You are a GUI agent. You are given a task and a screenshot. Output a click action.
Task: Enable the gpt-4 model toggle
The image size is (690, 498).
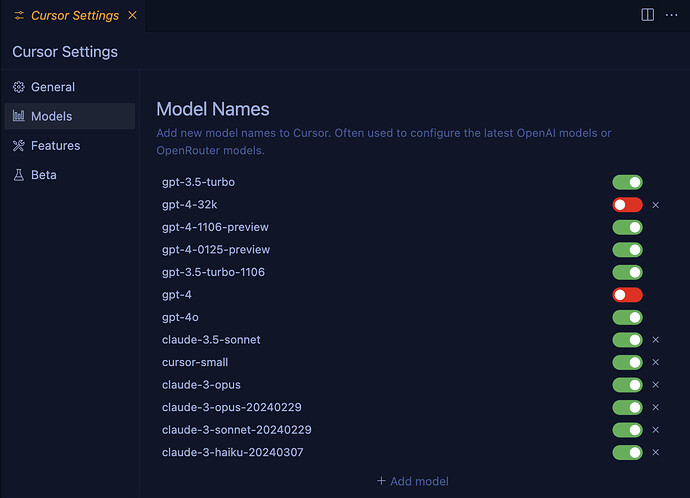click(628, 295)
